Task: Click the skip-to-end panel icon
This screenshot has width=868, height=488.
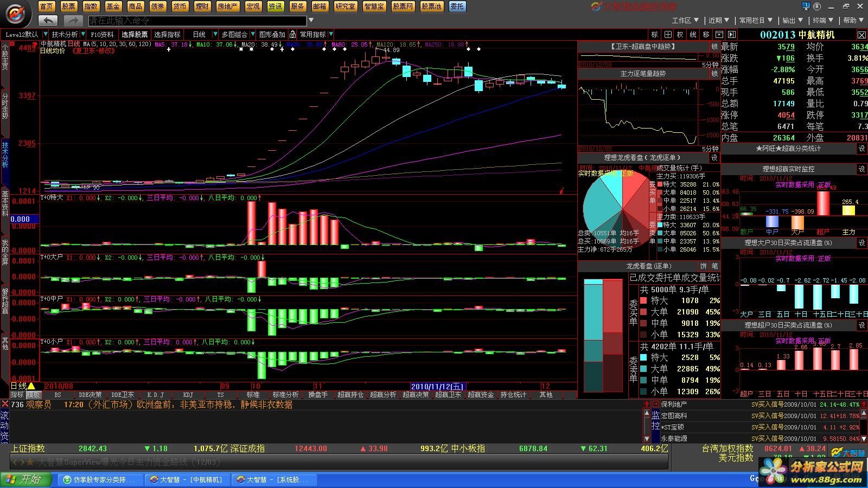Action: point(731,34)
